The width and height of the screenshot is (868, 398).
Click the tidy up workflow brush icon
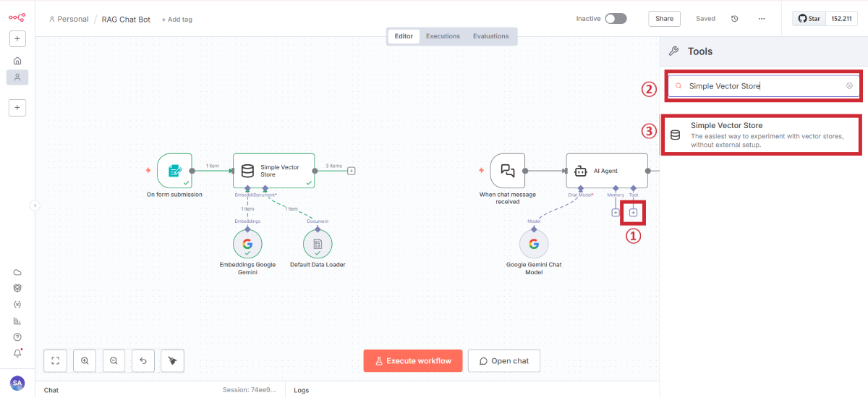coord(172,360)
